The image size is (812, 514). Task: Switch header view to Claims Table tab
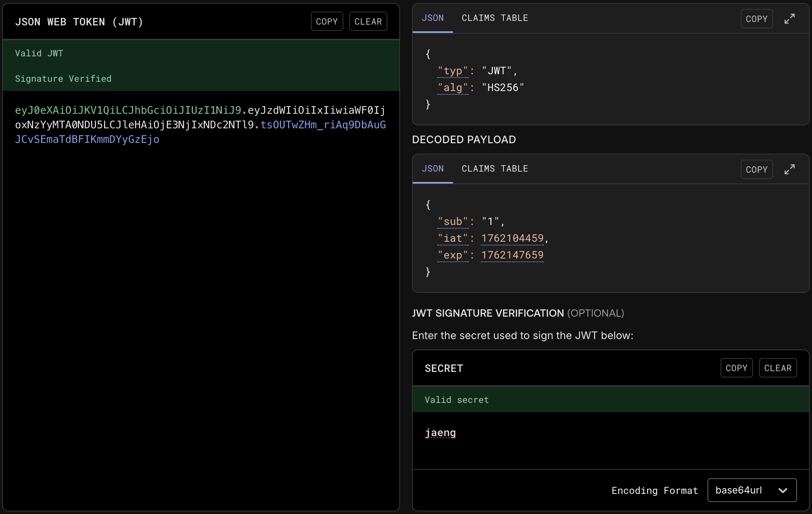[494, 18]
